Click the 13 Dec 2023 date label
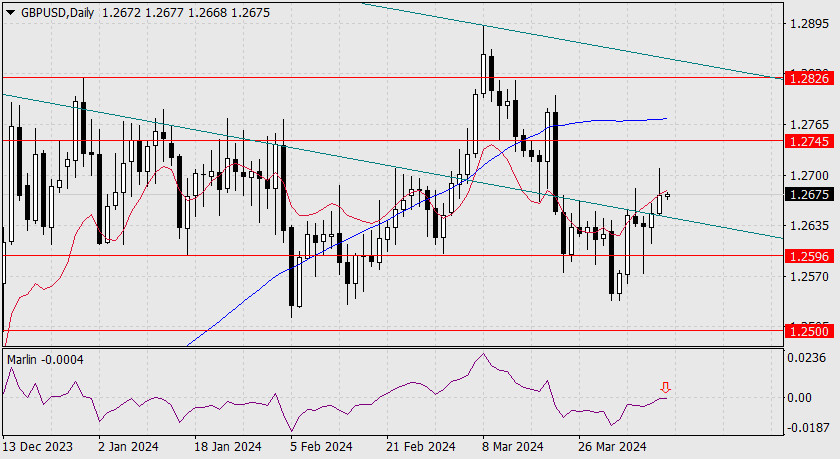 click(x=38, y=447)
